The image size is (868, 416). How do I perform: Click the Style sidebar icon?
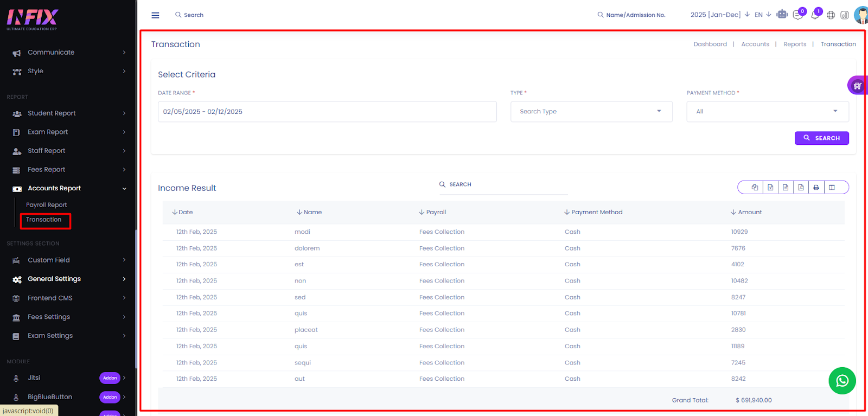tap(17, 72)
